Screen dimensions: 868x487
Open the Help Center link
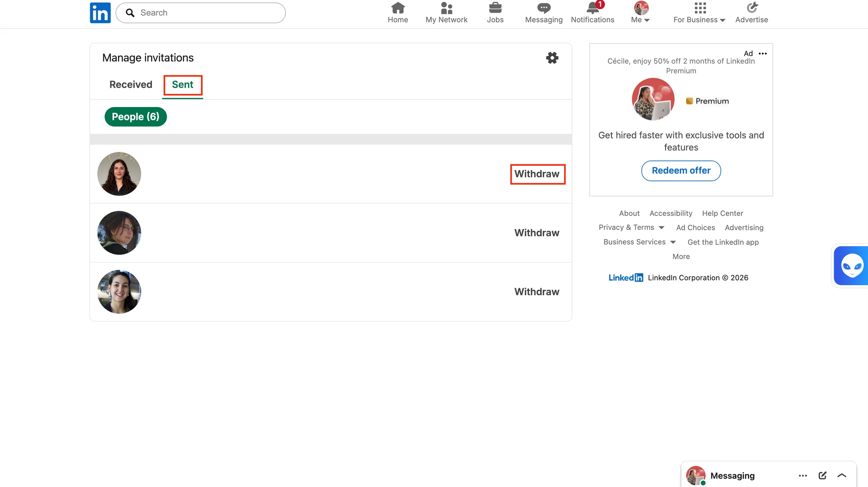click(723, 213)
